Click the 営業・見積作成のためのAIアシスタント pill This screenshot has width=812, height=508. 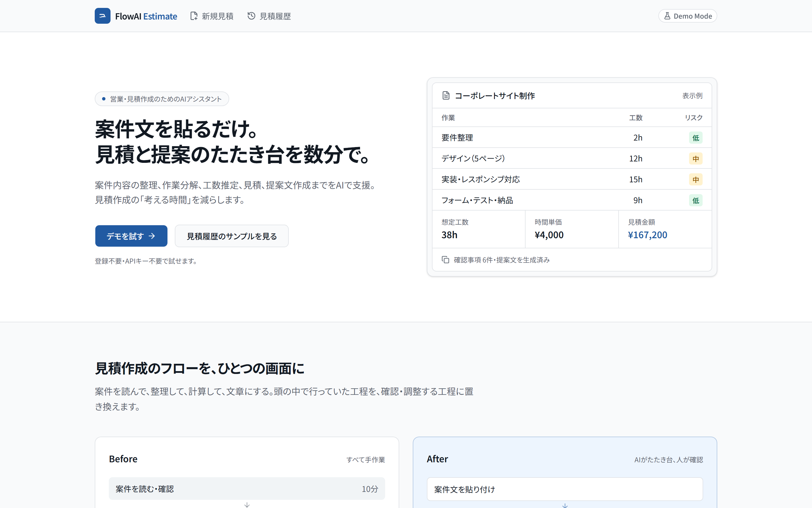pos(162,99)
